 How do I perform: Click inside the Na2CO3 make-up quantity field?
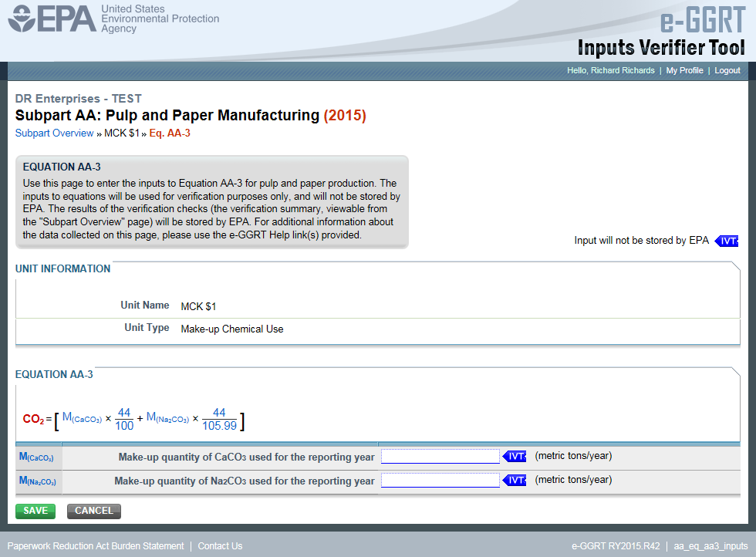pos(440,480)
